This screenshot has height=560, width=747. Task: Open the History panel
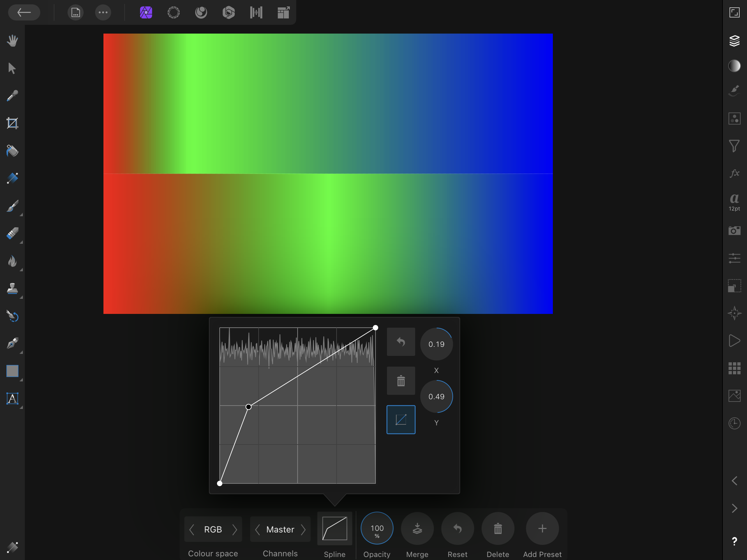735,423
